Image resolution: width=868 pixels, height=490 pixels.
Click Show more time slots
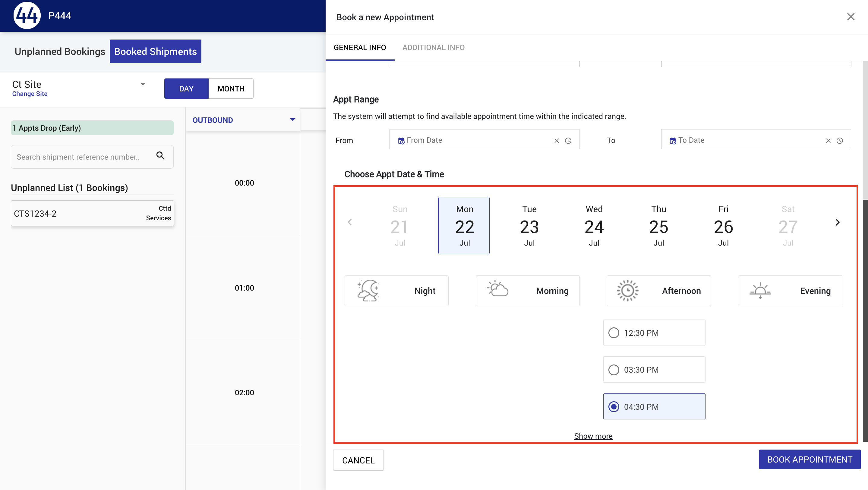coord(593,436)
